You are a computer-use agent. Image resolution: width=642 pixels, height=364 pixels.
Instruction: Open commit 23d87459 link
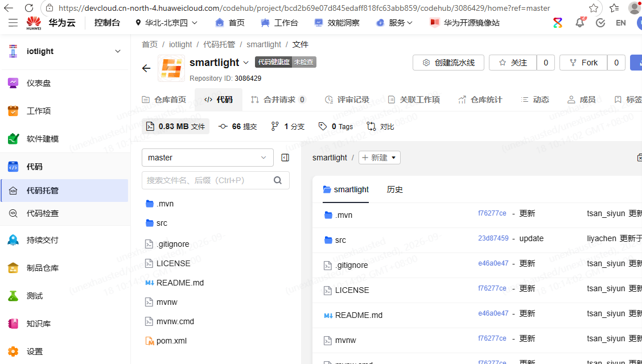pyautogui.click(x=493, y=238)
